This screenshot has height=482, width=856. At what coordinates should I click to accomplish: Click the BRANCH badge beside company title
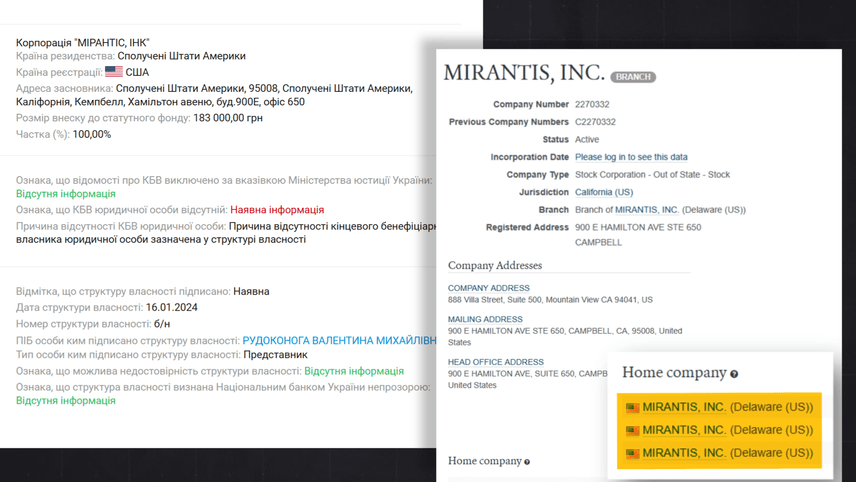click(633, 77)
